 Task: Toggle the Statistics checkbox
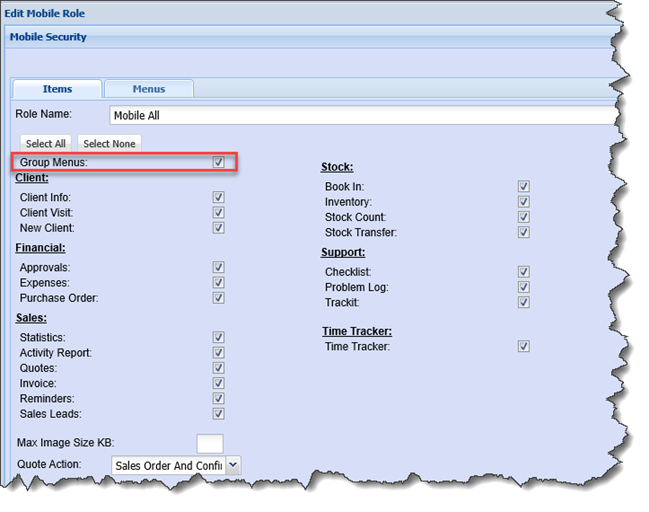tap(218, 338)
